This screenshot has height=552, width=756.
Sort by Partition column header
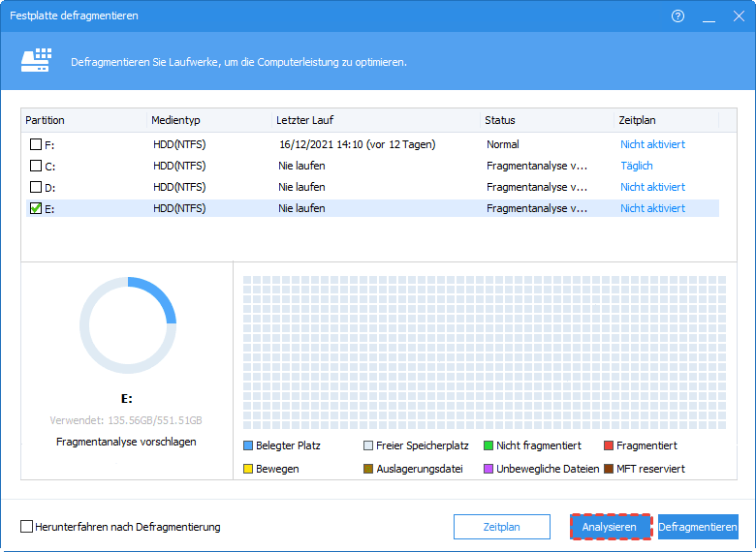pyautogui.click(x=45, y=120)
